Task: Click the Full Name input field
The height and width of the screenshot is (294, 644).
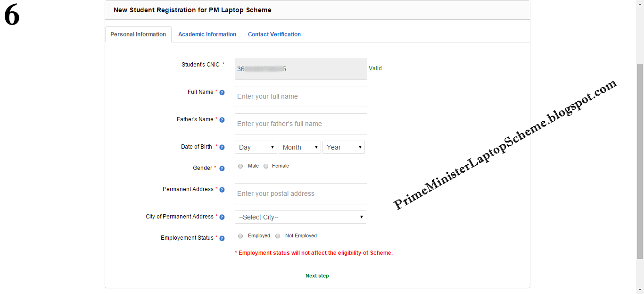Action: (x=301, y=96)
